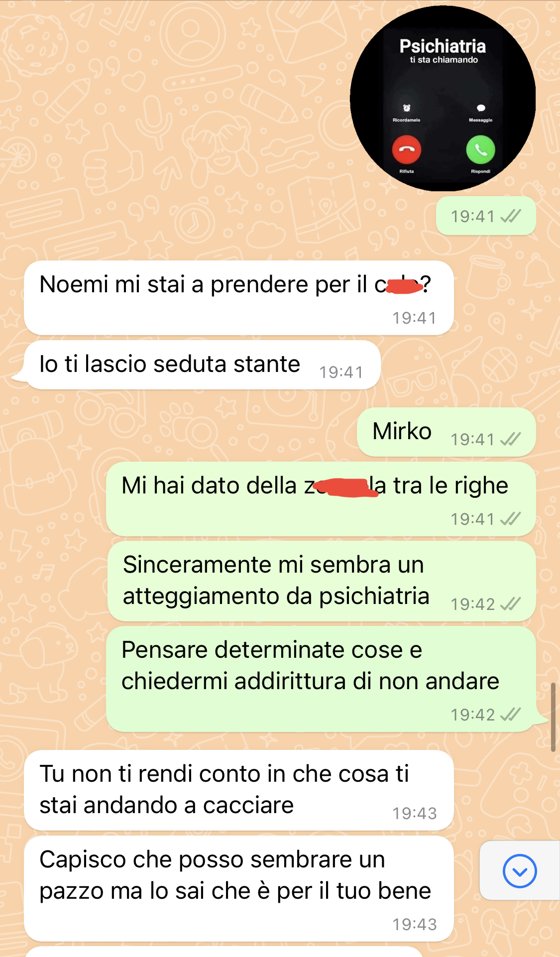Tap the Messaggio speech bubble icon

click(x=481, y=108)
